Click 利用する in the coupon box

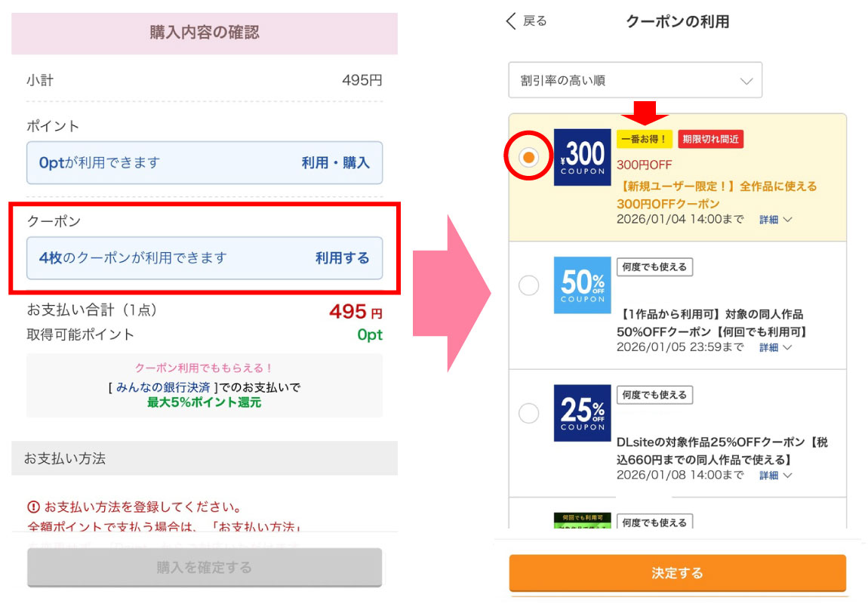pyautogui.click(x=342, y=258)
